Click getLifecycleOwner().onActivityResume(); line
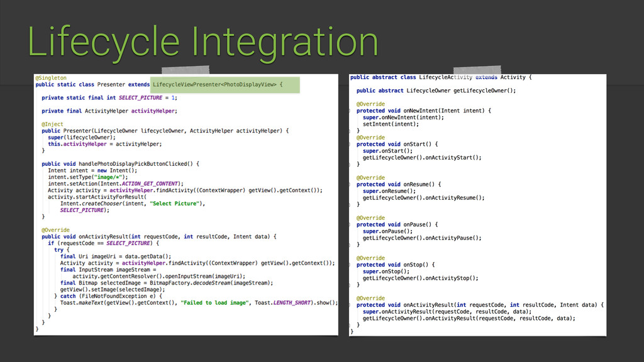644x362 pixels. [423, 198]
